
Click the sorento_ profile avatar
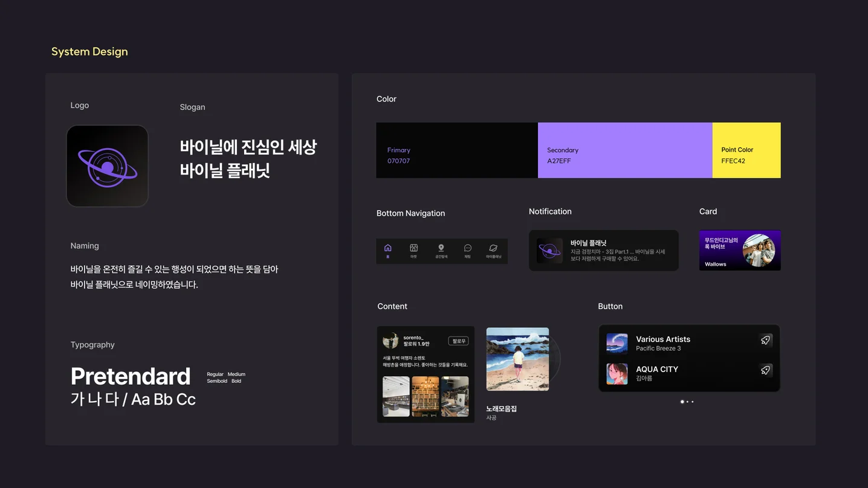point(391,341)
